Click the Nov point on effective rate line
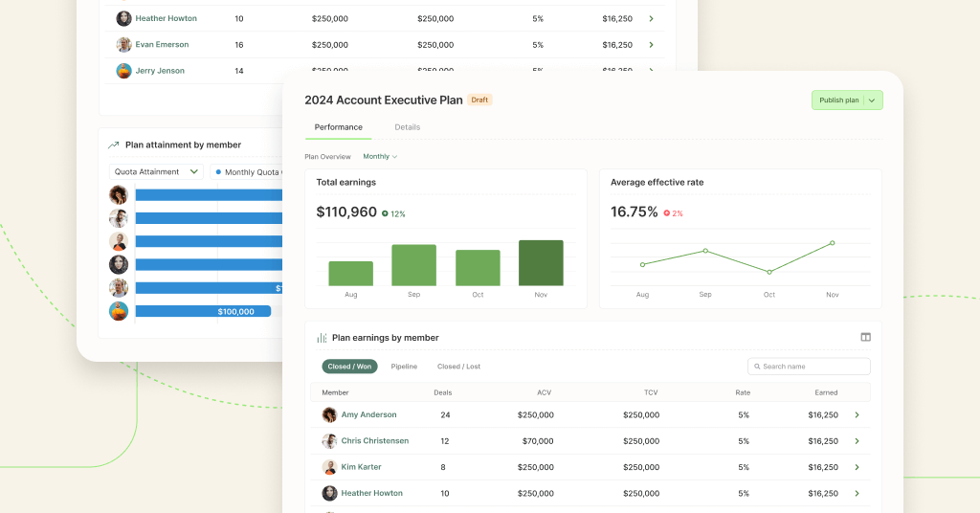The width and height of the screenshot is (980, 513). point(833,243)
